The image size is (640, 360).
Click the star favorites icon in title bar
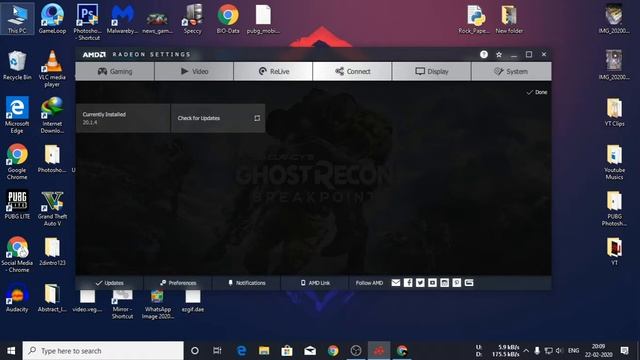point(499,54)
